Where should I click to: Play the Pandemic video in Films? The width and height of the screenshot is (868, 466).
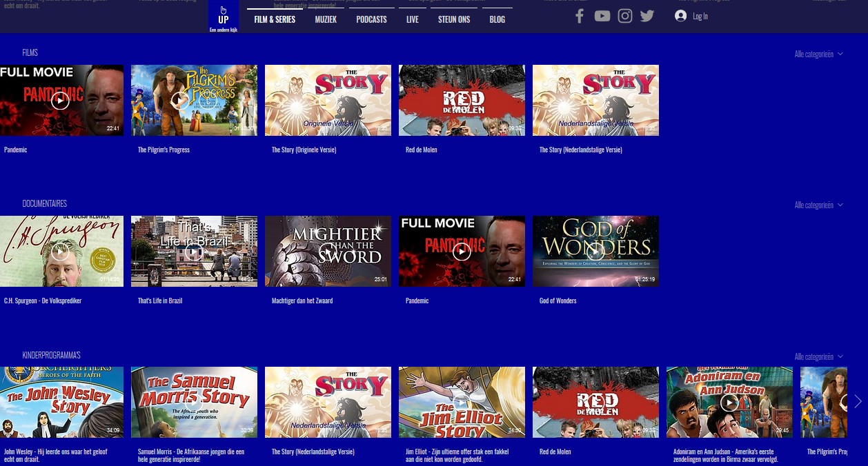click(60, 101)
